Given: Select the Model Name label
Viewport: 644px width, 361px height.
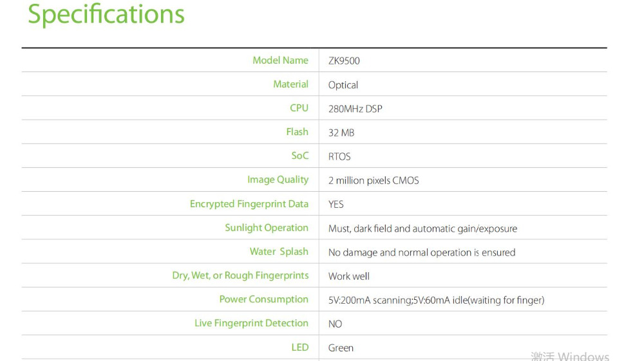Looking at the screenshot, I should tap(280, 60).
